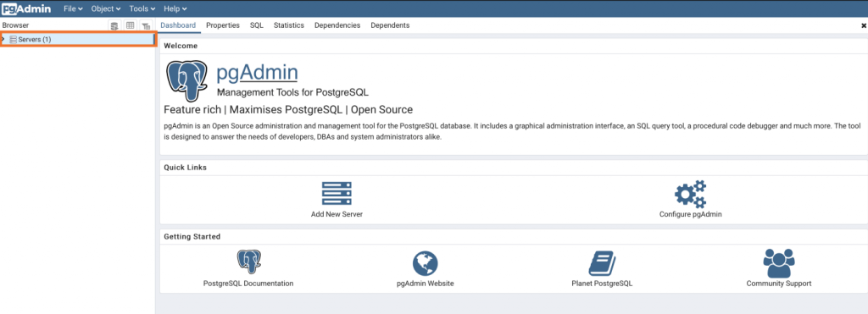Image resolution: width=868 pixels, height=314 pixels.
Task: Click the Add New Server icon
Action: click(337, 194)
